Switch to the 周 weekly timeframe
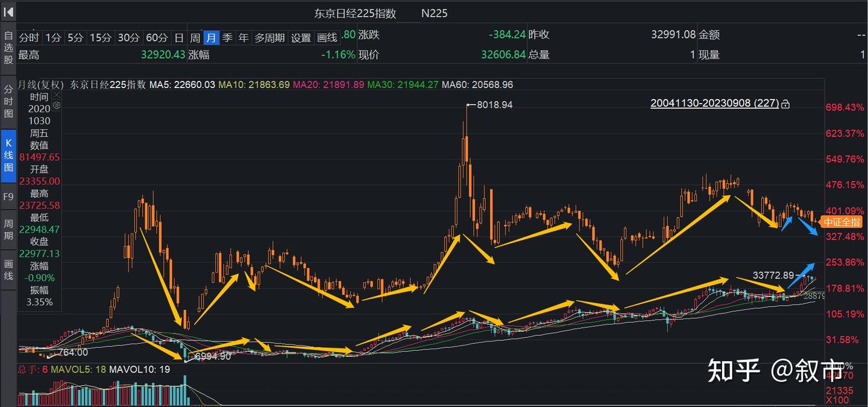868x407 pixels. [x=195, y=36]
